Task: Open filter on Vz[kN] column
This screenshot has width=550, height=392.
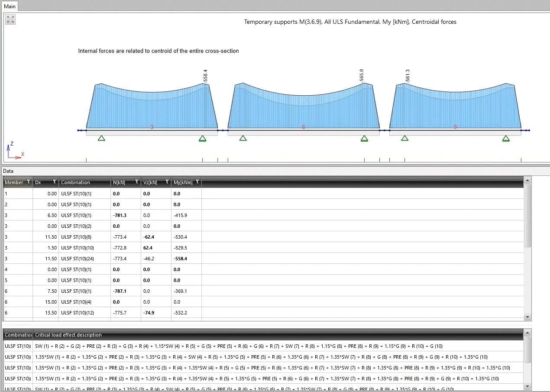Action: (x=167, y=182)
